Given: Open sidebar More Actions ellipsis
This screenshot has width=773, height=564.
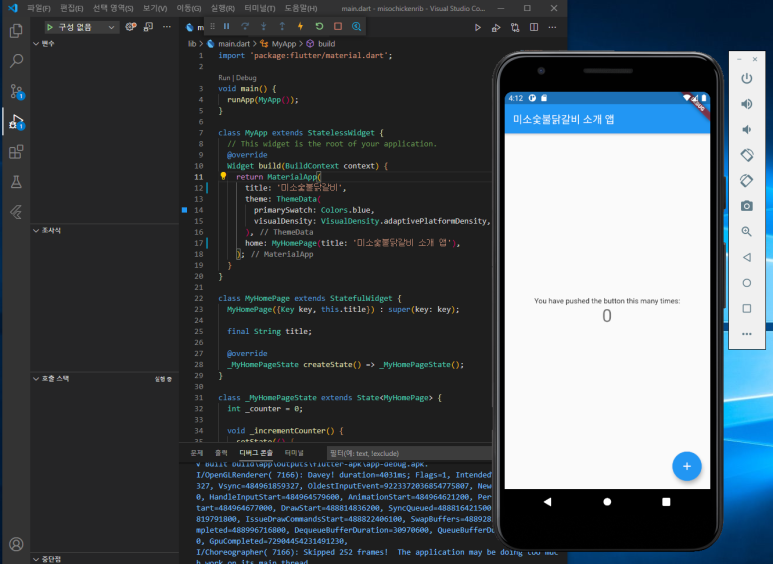Looking at the screenshot, I should pos(167,27).
